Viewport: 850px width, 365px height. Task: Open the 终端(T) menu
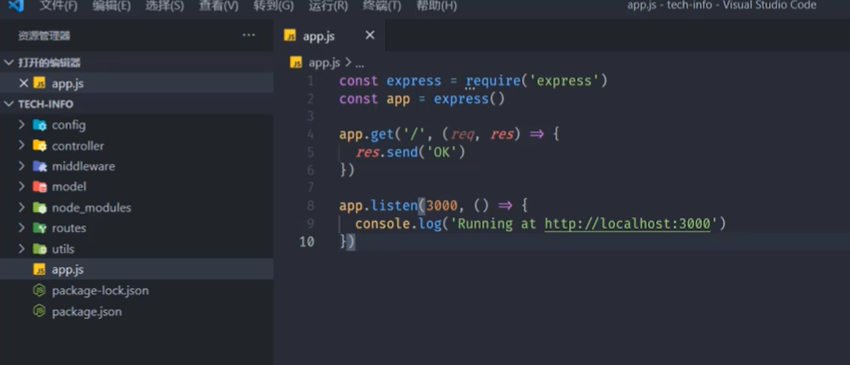(x=382, y=6)
